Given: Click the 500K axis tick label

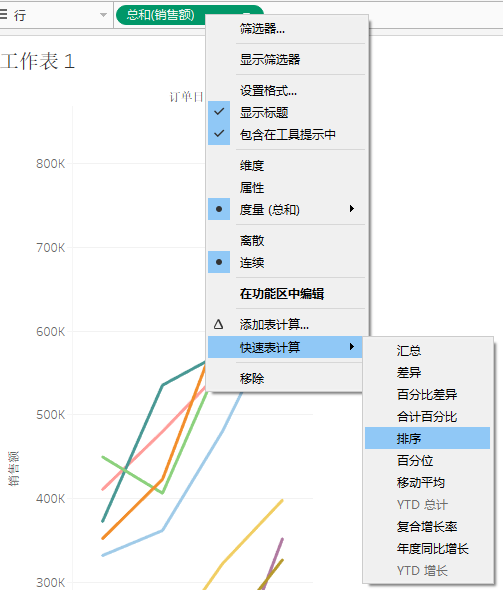Looking at the screenshot, I should [x=50, y=415].
